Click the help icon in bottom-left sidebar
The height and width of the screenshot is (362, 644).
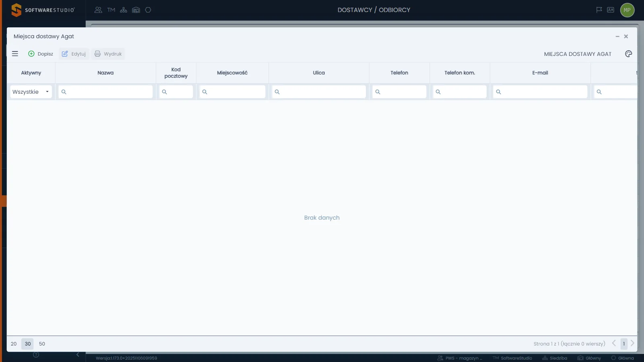pyautogui.click(x=36, y=355)
